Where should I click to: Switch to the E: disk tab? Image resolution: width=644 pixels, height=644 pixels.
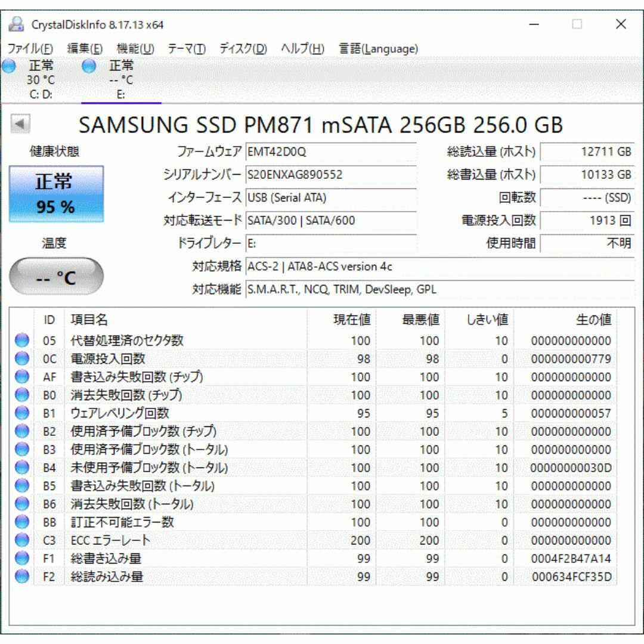(120, 79)
